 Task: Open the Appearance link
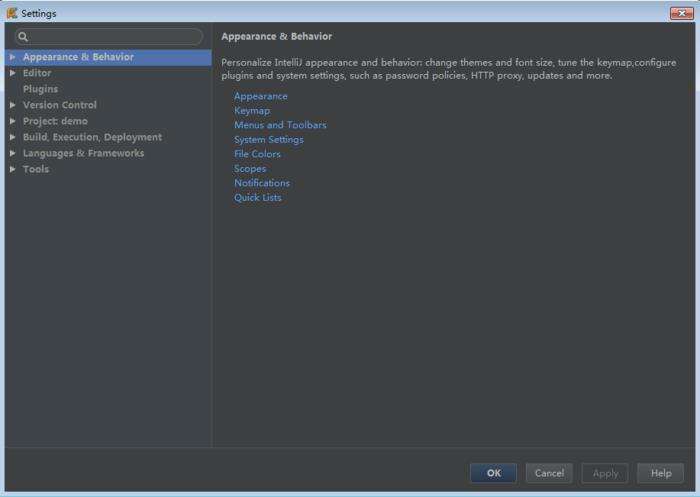(261, 96)
